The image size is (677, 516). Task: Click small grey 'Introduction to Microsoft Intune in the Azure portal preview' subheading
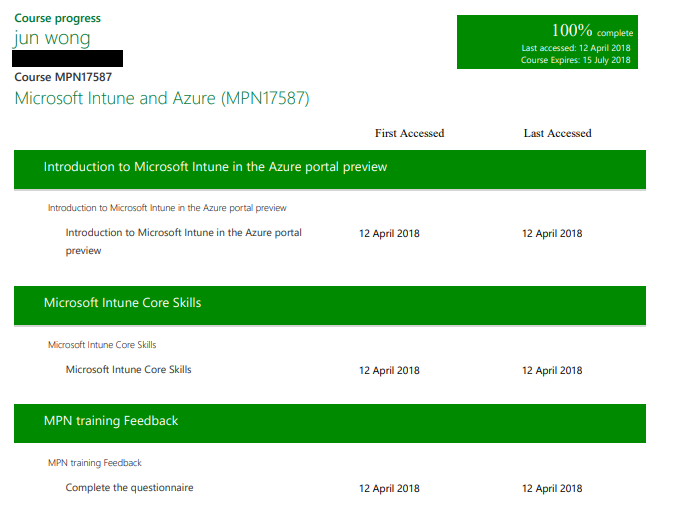pos(167,208)
